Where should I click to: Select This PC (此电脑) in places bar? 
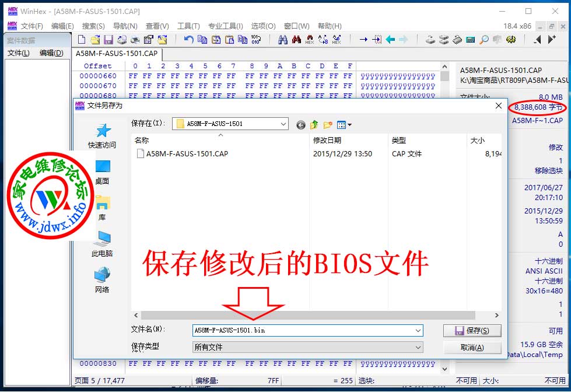pos(102,244)
